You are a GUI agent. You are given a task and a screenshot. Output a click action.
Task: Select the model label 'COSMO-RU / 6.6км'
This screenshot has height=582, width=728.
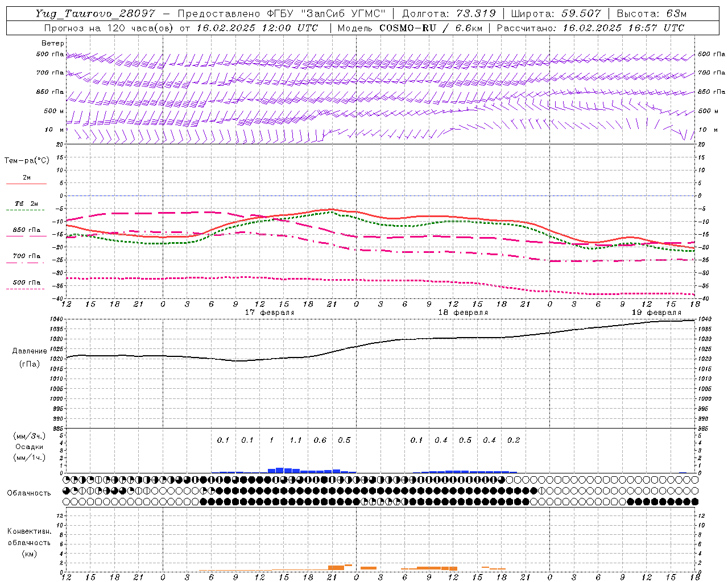click(x=431, y=28)
